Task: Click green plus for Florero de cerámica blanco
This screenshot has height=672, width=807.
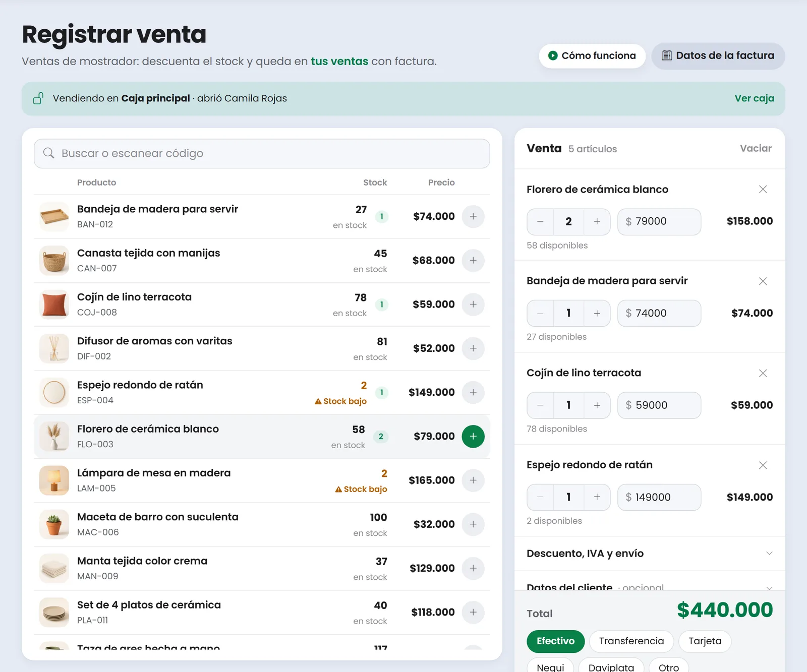Action: [x=473, y=436]
